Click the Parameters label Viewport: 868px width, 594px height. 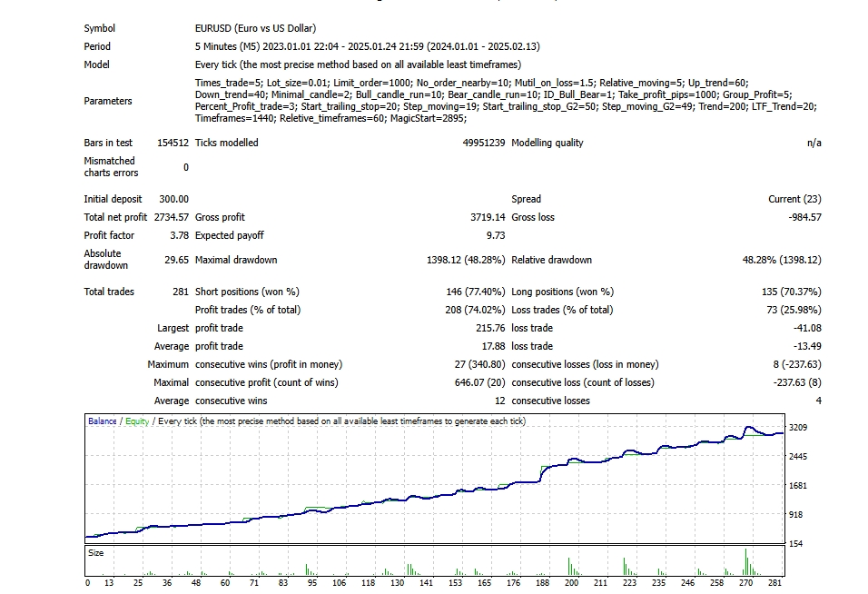coord(108,101)
